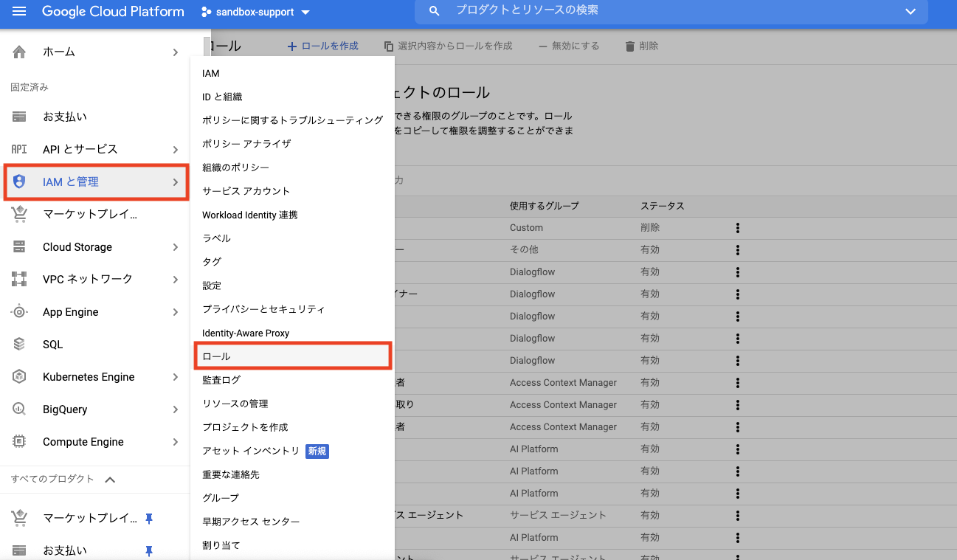Click the trash icon next to 削除
Image resolution: width=957 pixels, height=560 pixels.
[x=629, y=46]
